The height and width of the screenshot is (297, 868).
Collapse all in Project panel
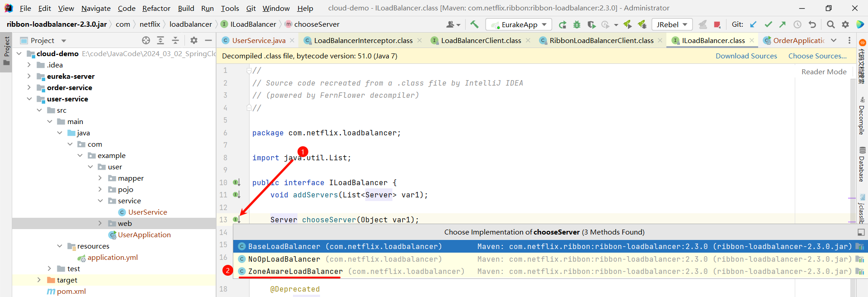tap(175, 40)
